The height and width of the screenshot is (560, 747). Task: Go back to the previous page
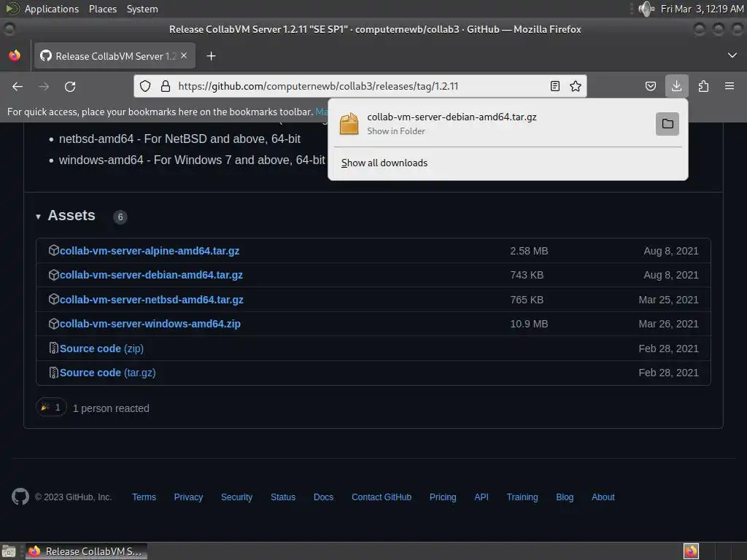pyautogui.click(x=18, y=86)
